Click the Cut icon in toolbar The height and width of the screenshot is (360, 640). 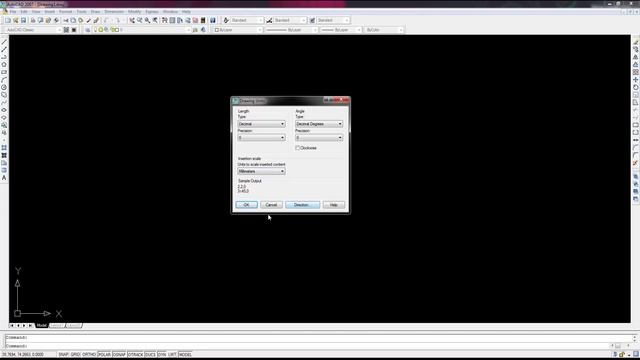(66, 20)
